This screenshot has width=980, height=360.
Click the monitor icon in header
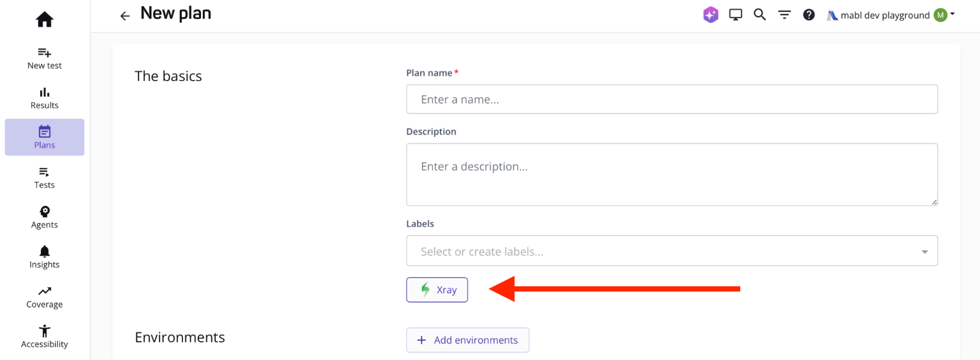click(735, 15)
